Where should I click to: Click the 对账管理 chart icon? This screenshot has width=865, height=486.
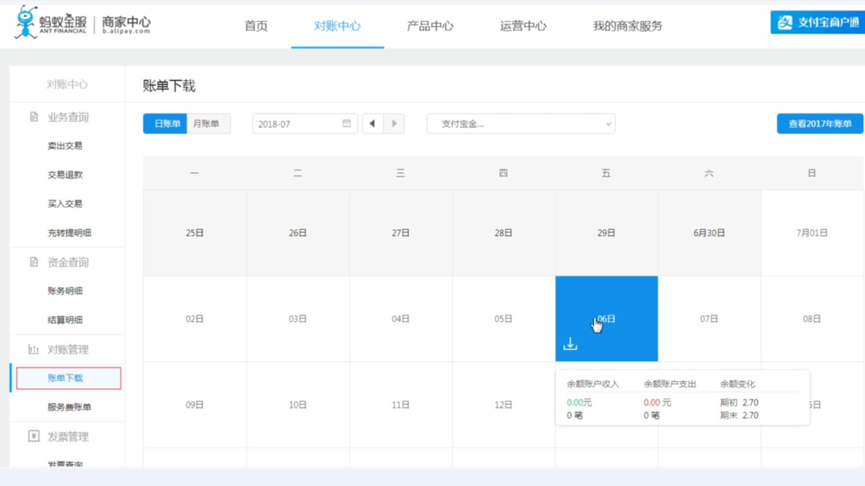click(33, 350)
